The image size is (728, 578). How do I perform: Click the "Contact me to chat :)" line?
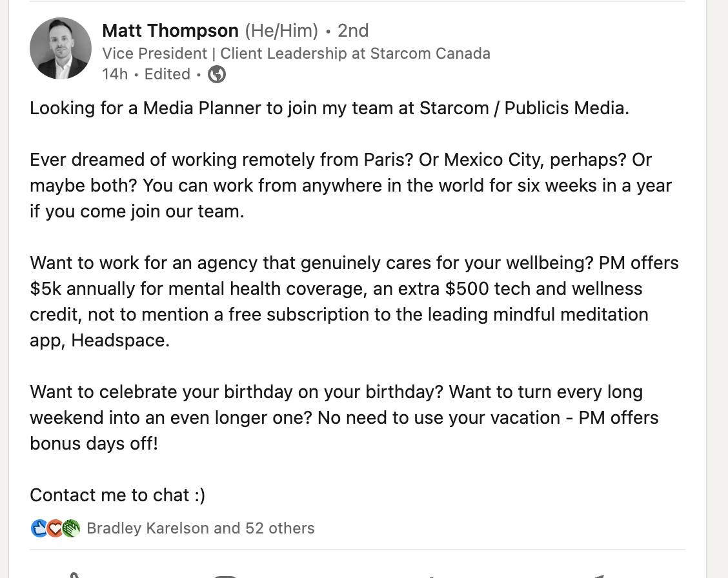click(117, 495)
